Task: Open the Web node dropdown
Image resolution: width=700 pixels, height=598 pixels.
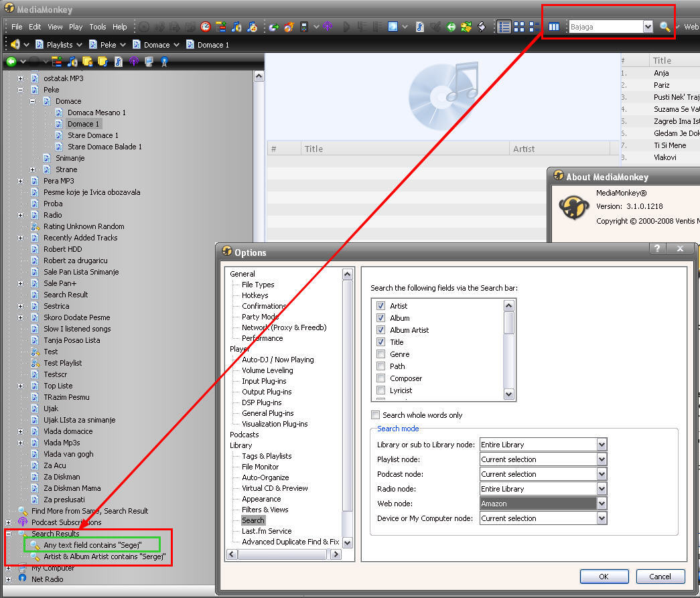Action: click(602, 504)
